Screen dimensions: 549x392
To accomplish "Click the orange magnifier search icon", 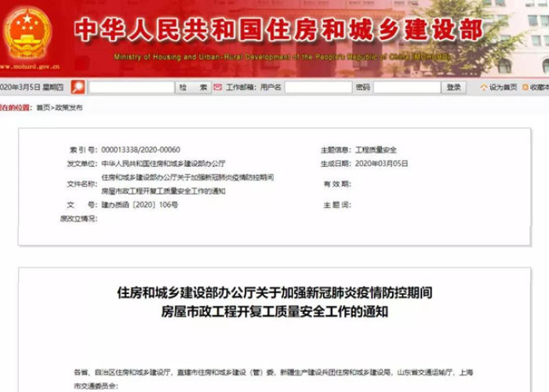I will (78, 87).
